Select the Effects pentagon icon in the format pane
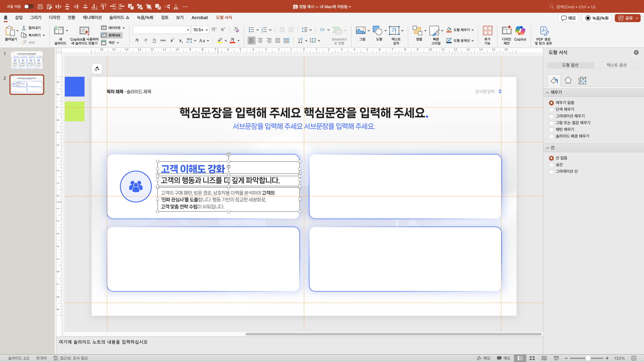Viewport: 644px width, 362px height. 568,80
